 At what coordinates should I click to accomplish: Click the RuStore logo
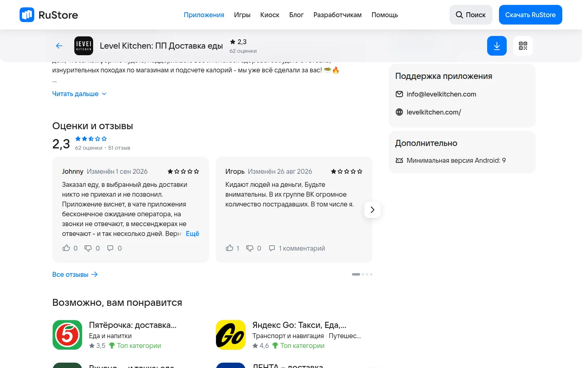(x=49, y=15)
